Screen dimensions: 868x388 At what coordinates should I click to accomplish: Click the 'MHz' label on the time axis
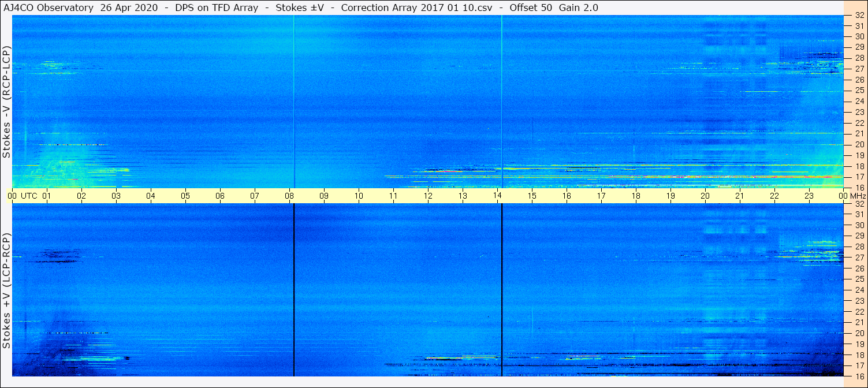(858, 196)
